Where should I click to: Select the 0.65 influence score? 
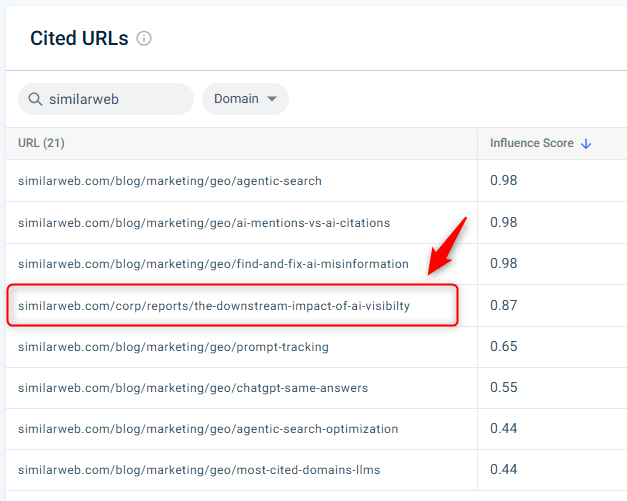point(503,346)
